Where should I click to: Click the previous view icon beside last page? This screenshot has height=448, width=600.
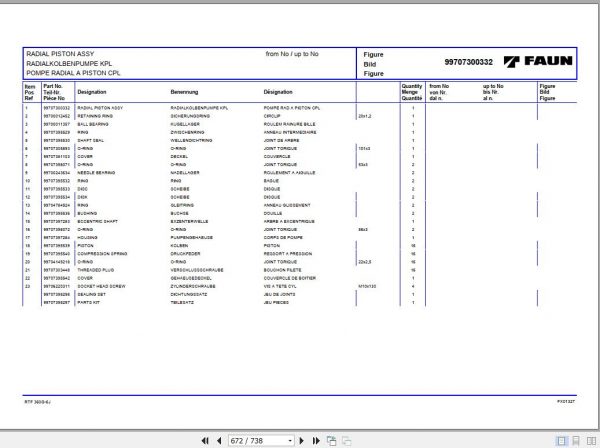pos(331,441)
